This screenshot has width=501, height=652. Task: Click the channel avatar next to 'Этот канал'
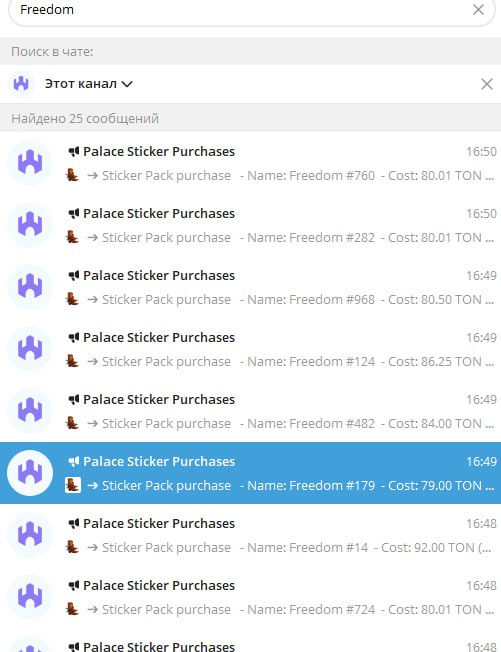tap(21, 84)
